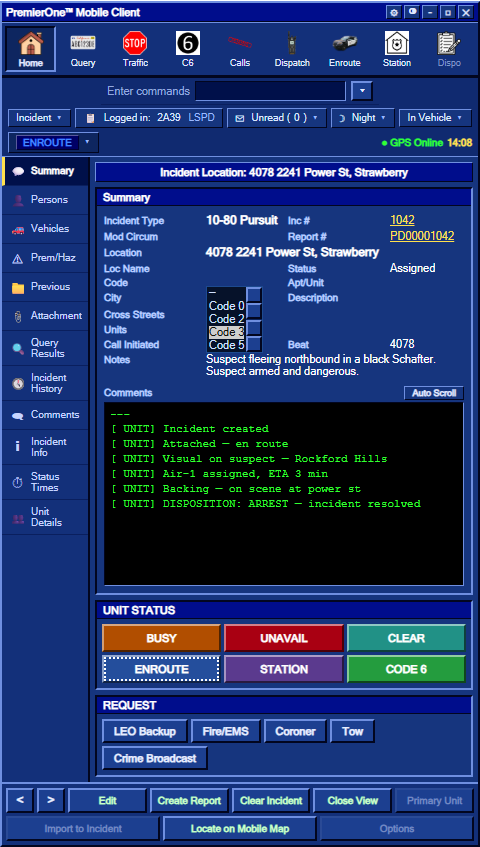Screen dimensions: 480x847
Task: Set unit status to CODE 6
Action: tap(406, 669)
